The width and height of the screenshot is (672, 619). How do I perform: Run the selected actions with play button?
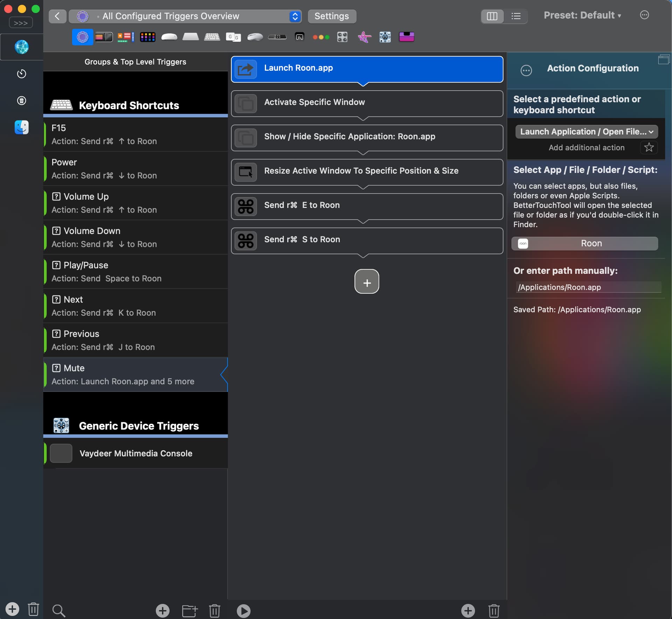coord(243,611)
